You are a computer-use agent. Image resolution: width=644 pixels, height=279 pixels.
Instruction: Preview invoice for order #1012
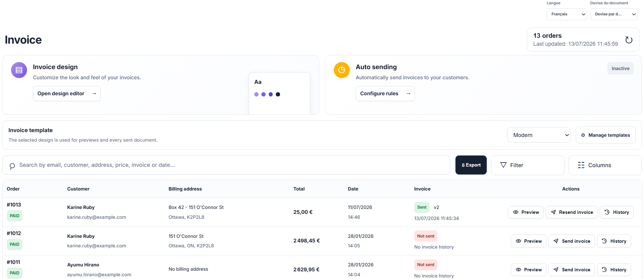point(528,241)
